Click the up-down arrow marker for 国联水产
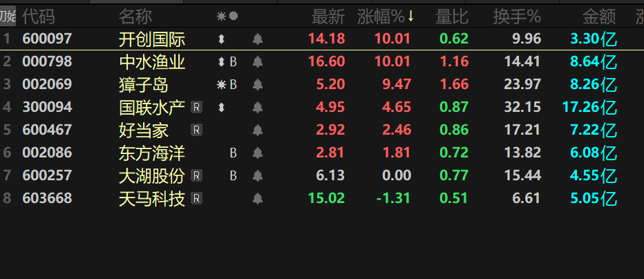 [x=221, y=108]
